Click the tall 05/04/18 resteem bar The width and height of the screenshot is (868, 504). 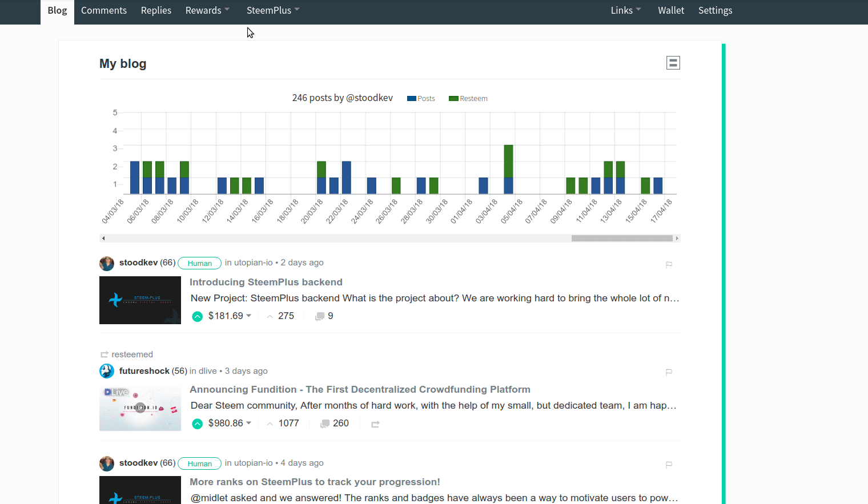[508, 162]
